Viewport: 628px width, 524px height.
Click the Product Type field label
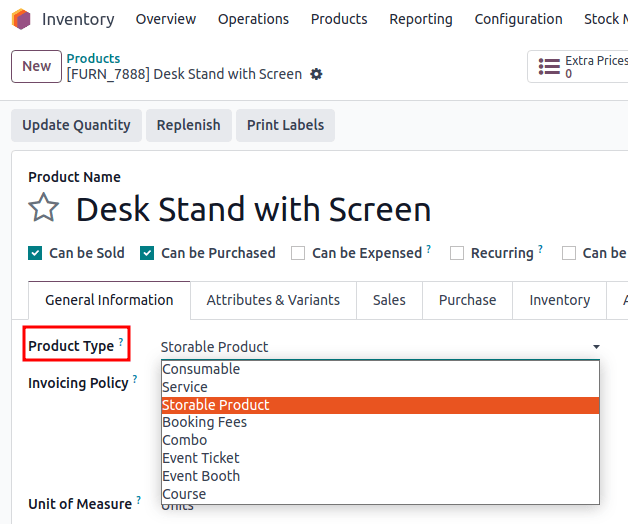71,346
